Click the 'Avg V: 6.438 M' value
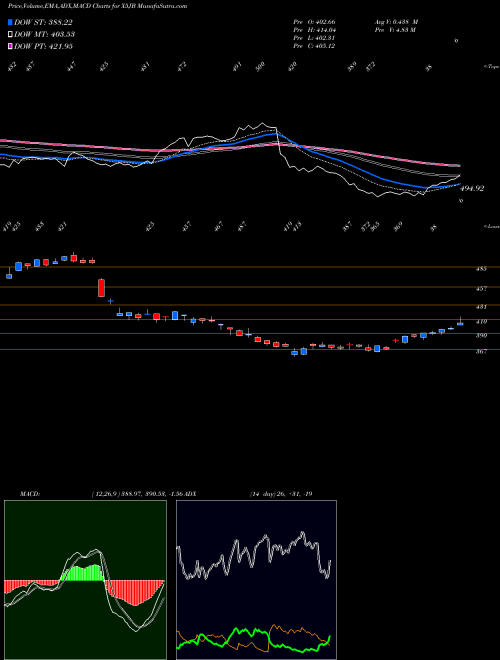The image size is (500, 660). click(x=396, y=22)
